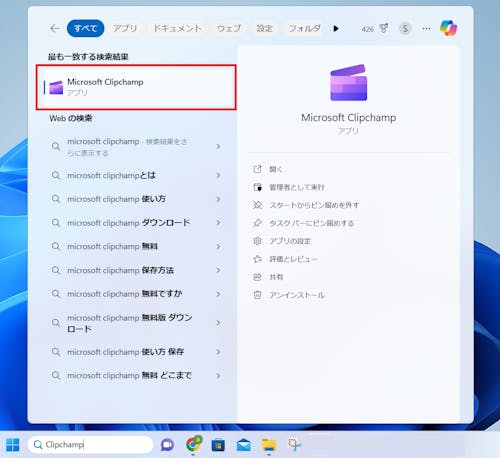500x458 pixels.
Task: Search web for 'microsoft clipchamp 使い方 保存'
Action: pyautogui.click(x=126, y=352)
